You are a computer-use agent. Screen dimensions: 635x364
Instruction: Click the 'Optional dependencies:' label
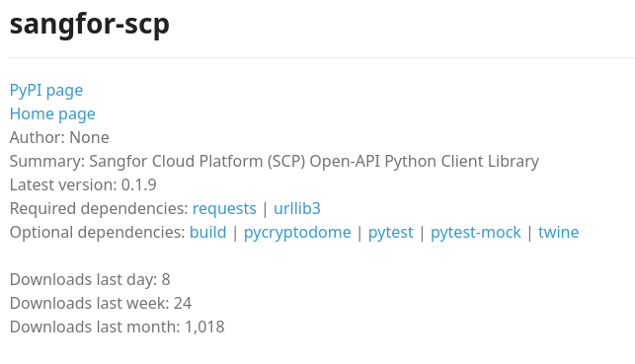coord(98,233)
